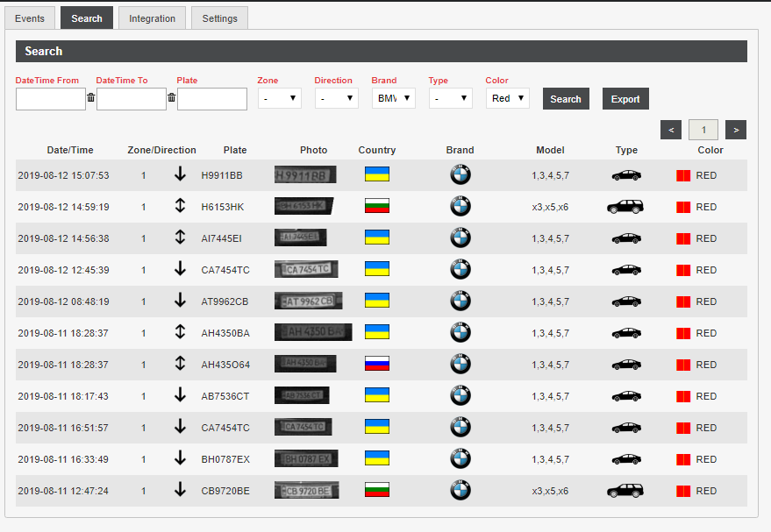Click the Bulgaria flag in the H6153HK row
The width and height of the screenshot is (771, 532).
(377, 205)
